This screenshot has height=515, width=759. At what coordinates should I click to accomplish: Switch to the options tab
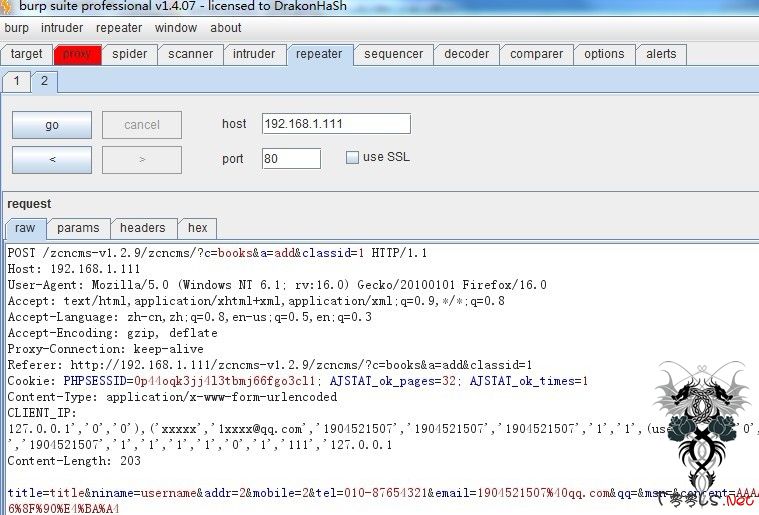604,54
